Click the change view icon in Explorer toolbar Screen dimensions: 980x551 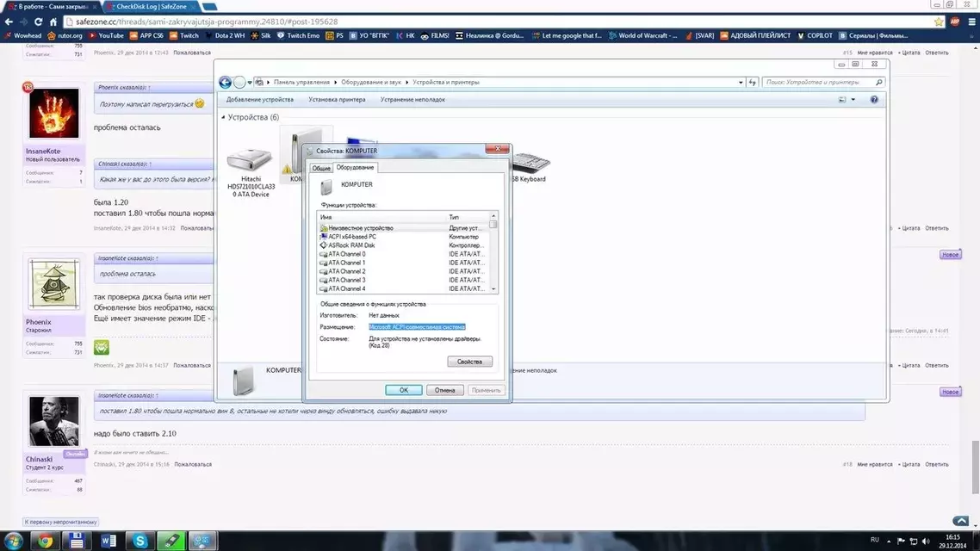tap(842, 100)
